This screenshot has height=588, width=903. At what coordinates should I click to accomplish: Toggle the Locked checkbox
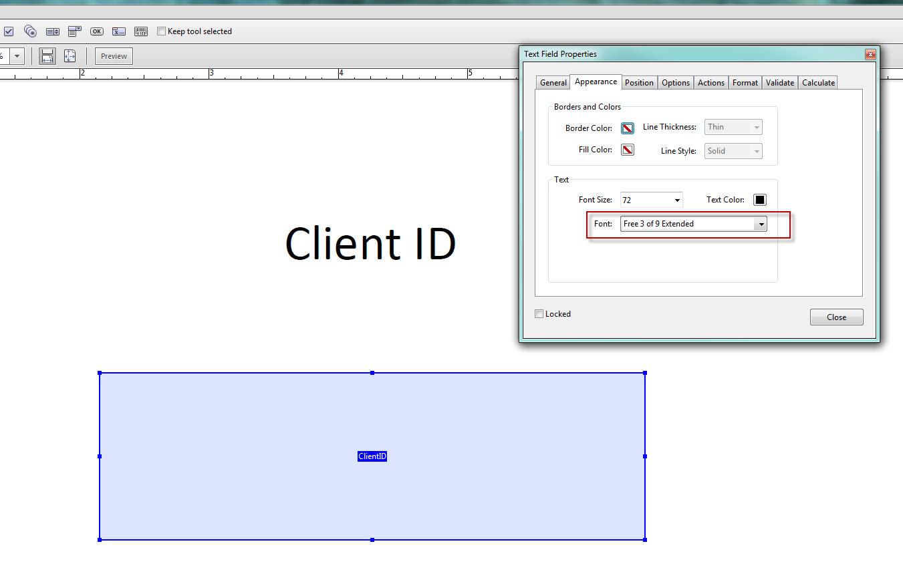[539, 314]
